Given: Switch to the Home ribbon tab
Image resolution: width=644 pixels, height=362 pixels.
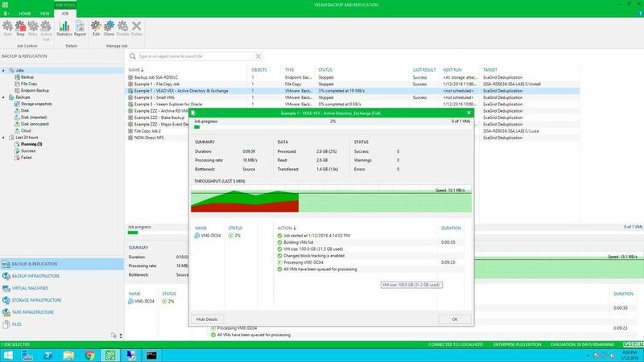Looking at the screenshot, I should (25, 14).
